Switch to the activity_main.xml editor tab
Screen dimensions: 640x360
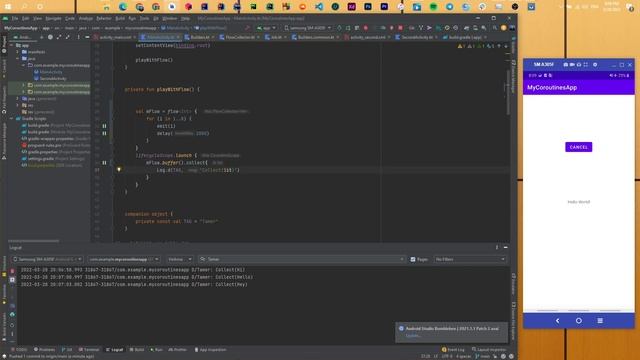(115, 37)
